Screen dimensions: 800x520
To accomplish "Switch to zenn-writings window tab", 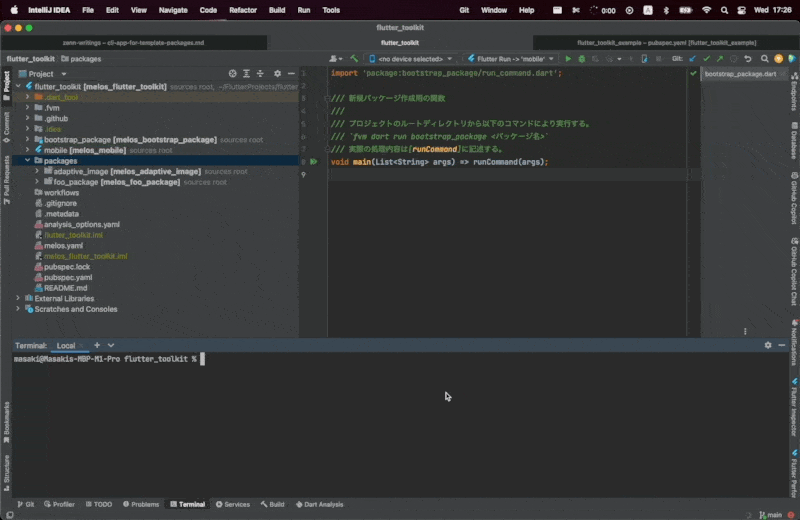I will point(134,43).
